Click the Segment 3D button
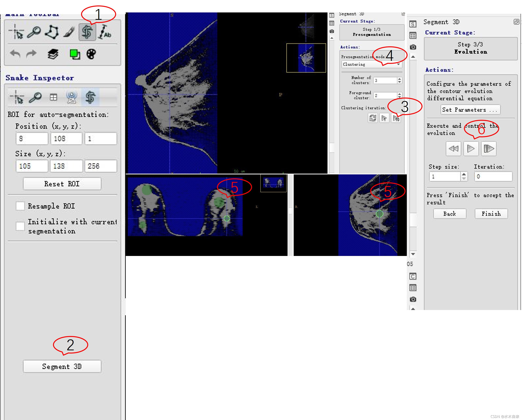 62,366
